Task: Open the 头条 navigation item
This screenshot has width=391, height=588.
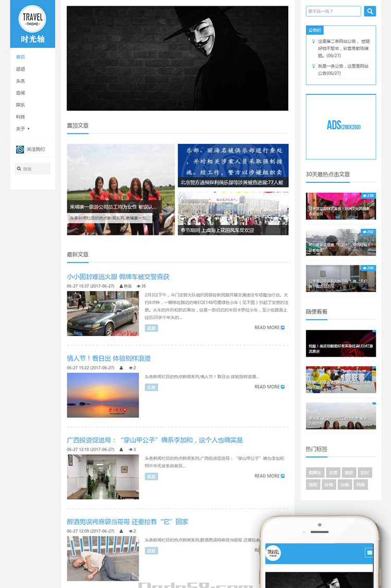Action: pyautogui.click(x=20, y=81)
